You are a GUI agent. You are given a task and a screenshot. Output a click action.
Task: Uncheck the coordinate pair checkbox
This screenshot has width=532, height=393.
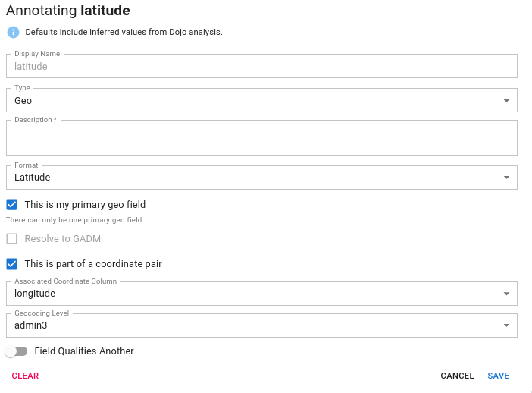point(12,264)
